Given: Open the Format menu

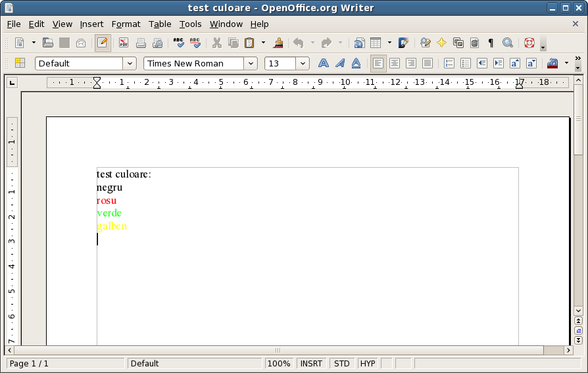Looking at the screenshot, I should tap(126, 24).
